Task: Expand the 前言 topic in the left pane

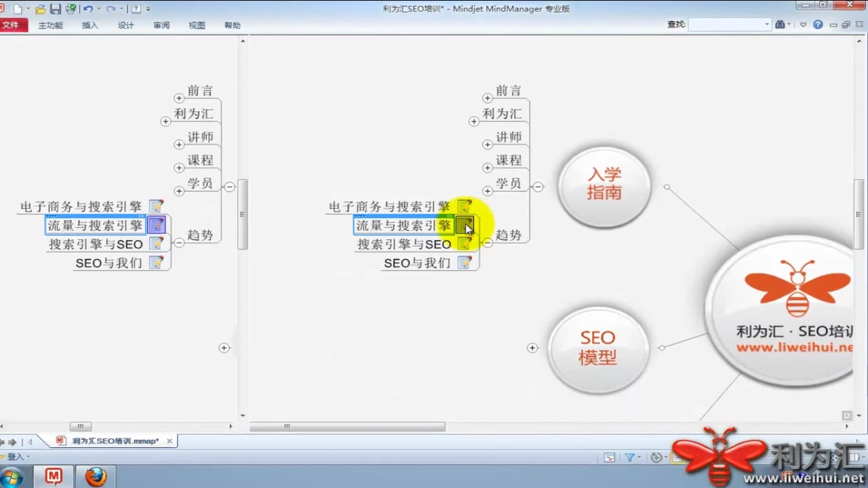Action: tap(179, 98)
